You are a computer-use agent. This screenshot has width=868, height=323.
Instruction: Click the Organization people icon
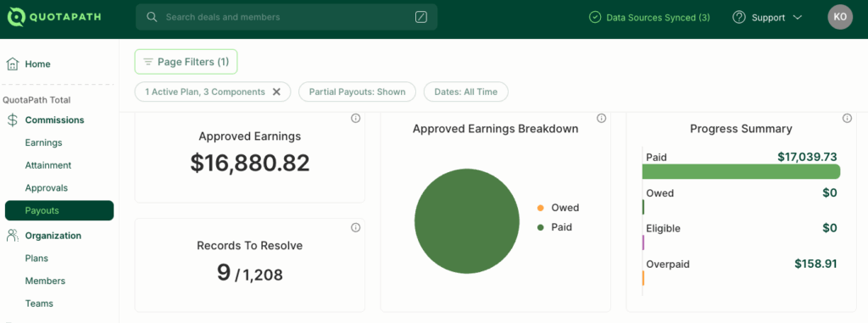click(12, 236)
